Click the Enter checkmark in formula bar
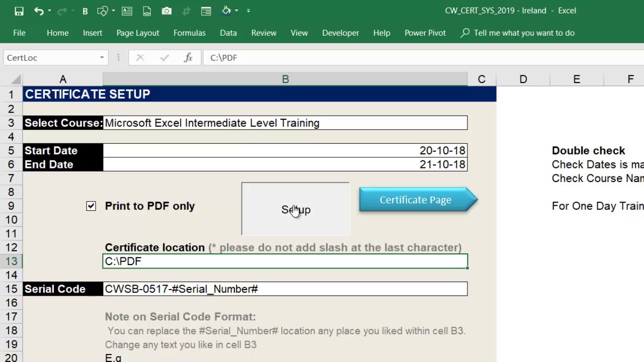644x362 pixels. tap(165, 58)
